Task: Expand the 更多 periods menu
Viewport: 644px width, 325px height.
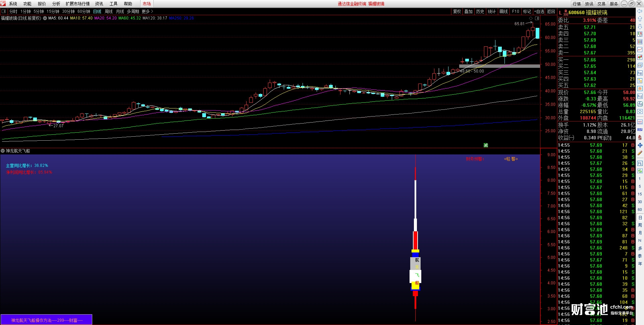Action: [x=147, y=11]
